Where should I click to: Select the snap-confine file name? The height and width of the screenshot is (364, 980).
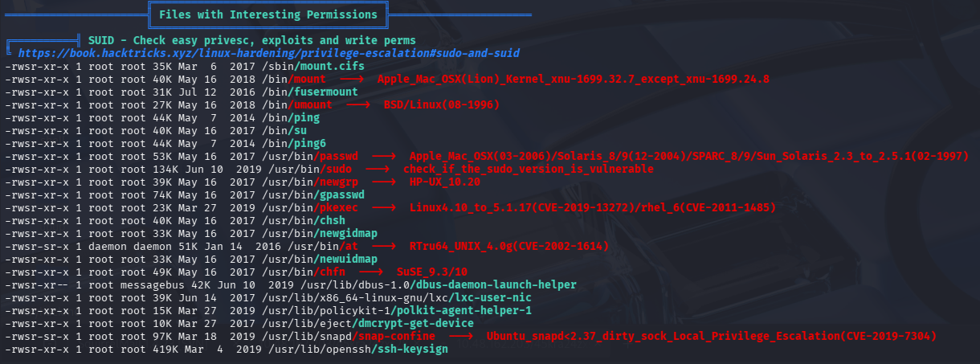click(x=399, y=336)
